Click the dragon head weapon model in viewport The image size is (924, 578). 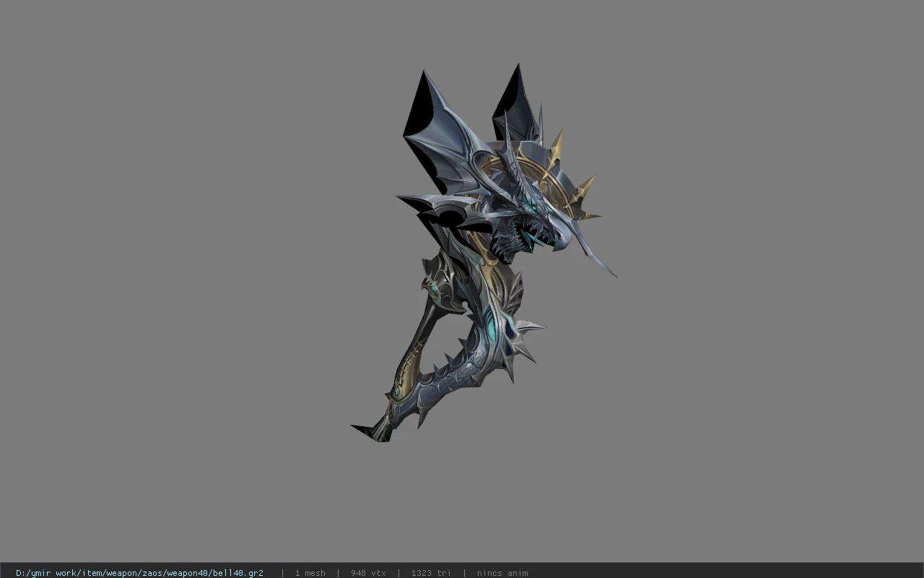tap(482, 253)
